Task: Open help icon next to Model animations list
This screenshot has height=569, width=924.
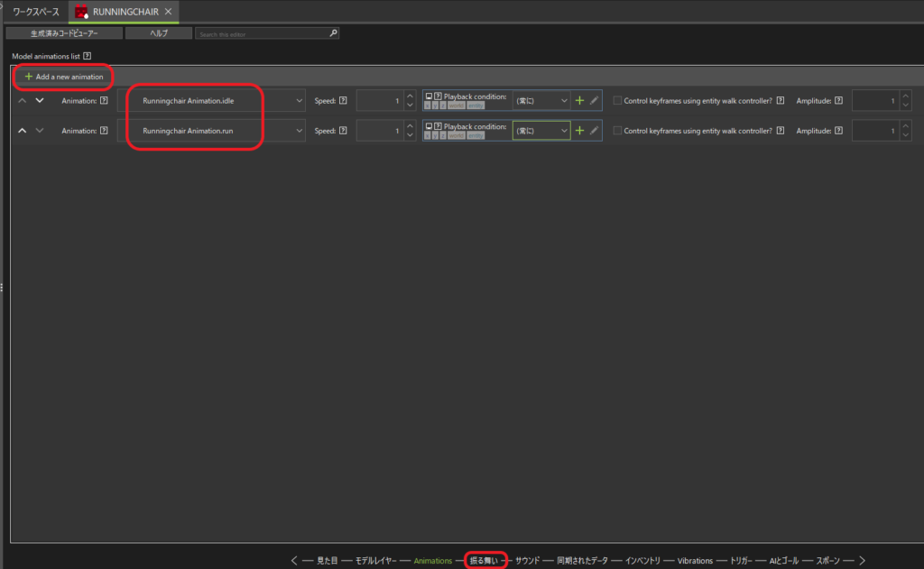Action: [87, 56]
